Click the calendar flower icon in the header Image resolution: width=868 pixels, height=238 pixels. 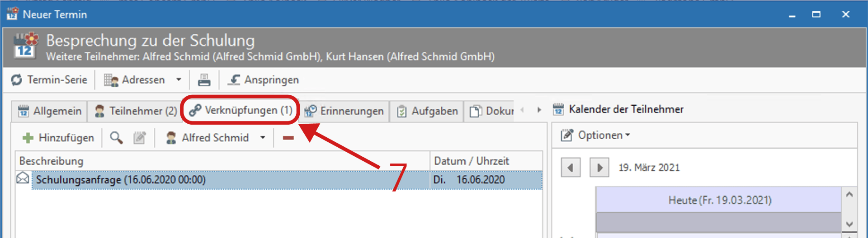[x=26, y=45]
